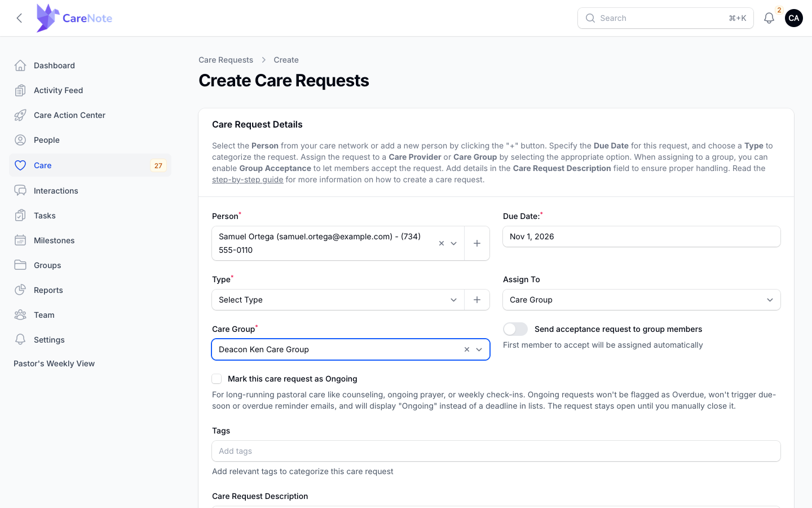The height and width of the screenshot is (508, 812).
Task: Go to Team page
Action: click(90, 315)
